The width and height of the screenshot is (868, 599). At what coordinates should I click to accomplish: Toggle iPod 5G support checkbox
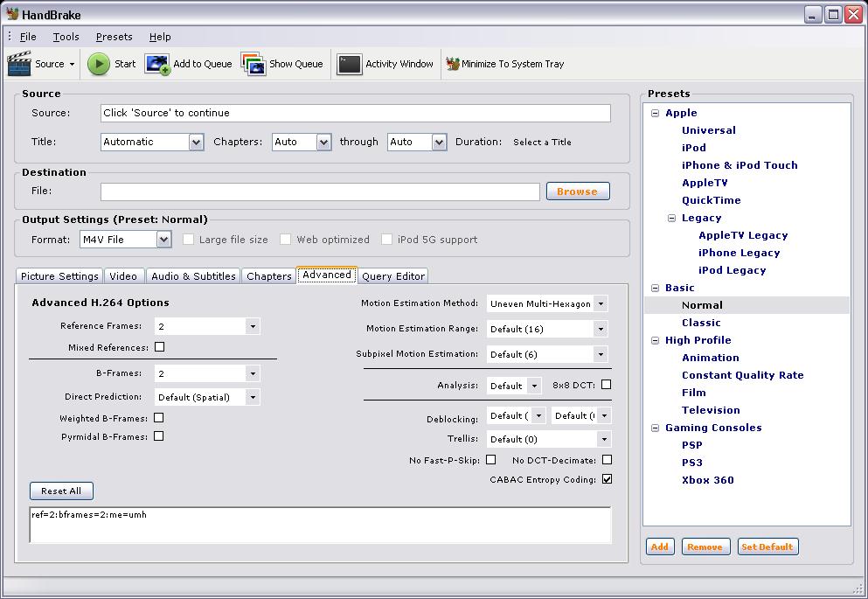[x=386, y=239]
